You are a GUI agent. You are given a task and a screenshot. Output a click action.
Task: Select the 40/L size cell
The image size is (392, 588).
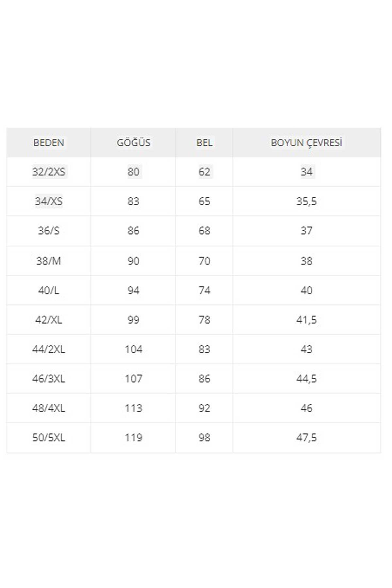(49, 290)
